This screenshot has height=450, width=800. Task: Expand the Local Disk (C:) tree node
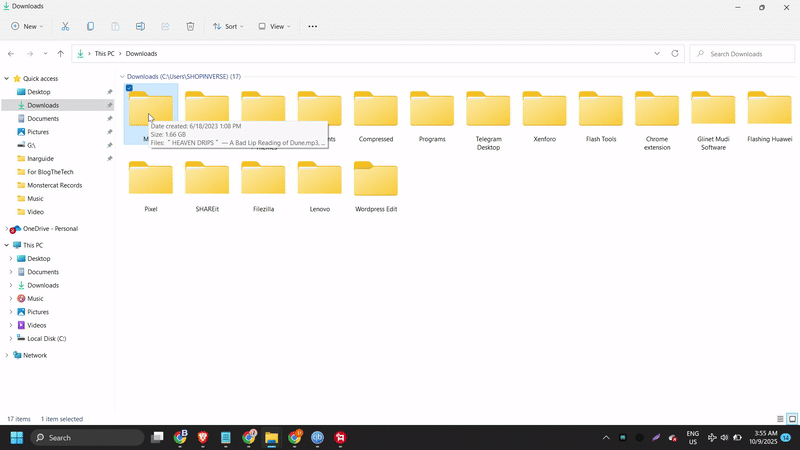(x=11, y=338)
